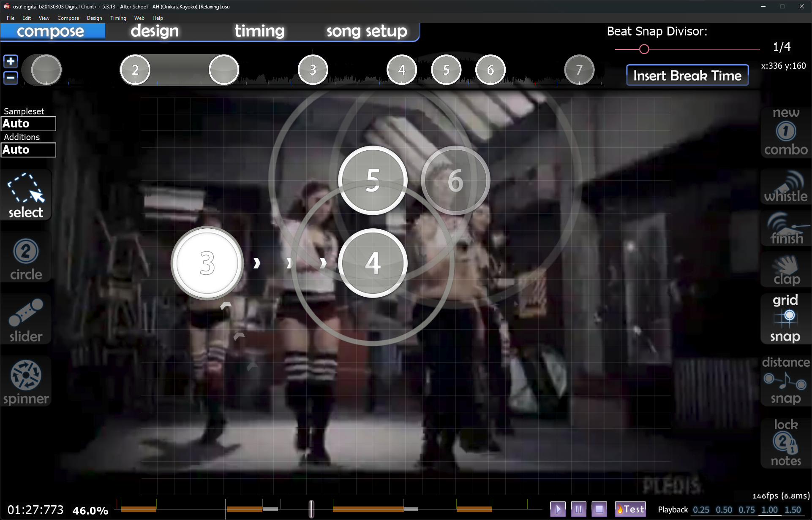Pick the slider tool
Image resolution: width=812 pixels, height=520 pixels.
26,320
